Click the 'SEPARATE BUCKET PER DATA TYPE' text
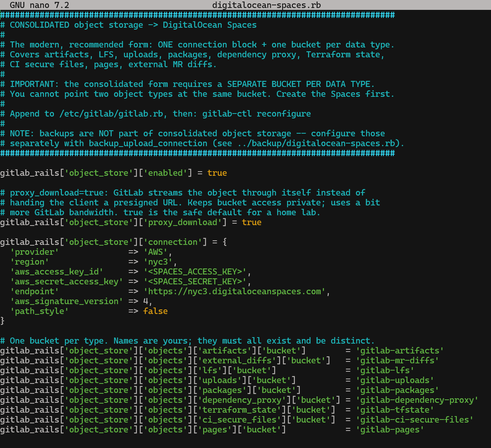Viewport: 491px width, 448px height. click(x=298, y=84)
